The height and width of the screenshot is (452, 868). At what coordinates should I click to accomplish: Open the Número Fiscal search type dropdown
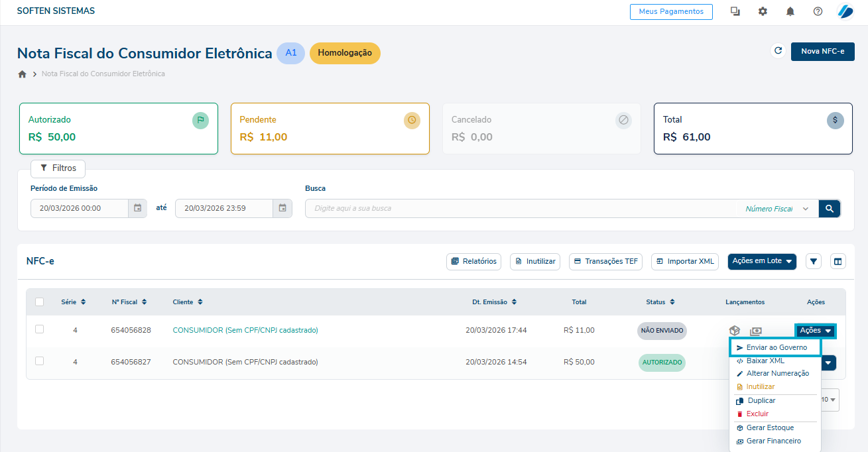point(777,209)
